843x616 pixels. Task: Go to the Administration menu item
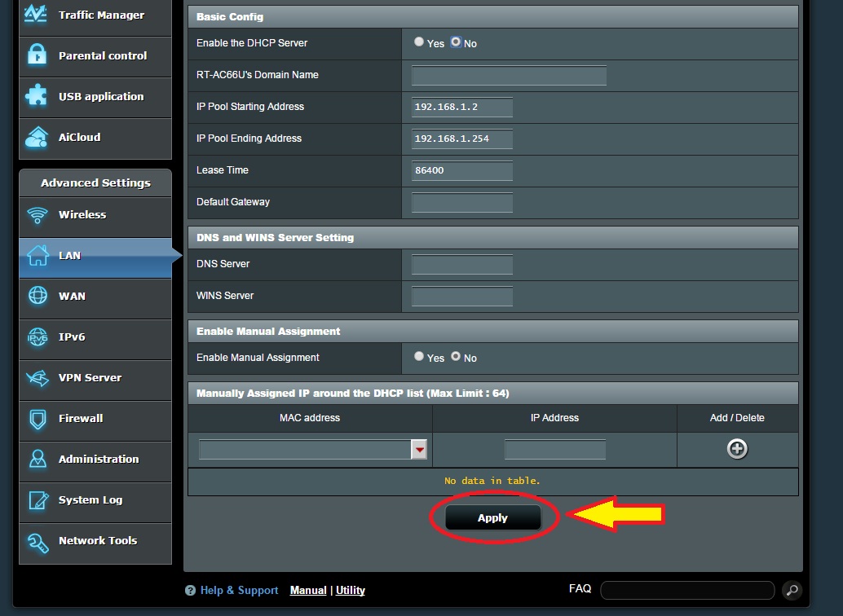click(x=98, y=460)
